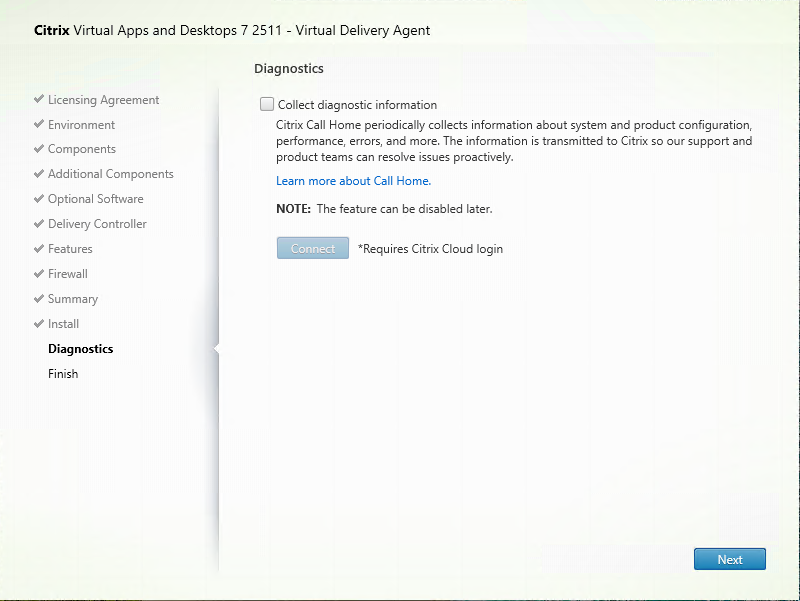Click the Features step checkmark icon
The width and height of the screenshot is (800, 601).
(39, 249)
